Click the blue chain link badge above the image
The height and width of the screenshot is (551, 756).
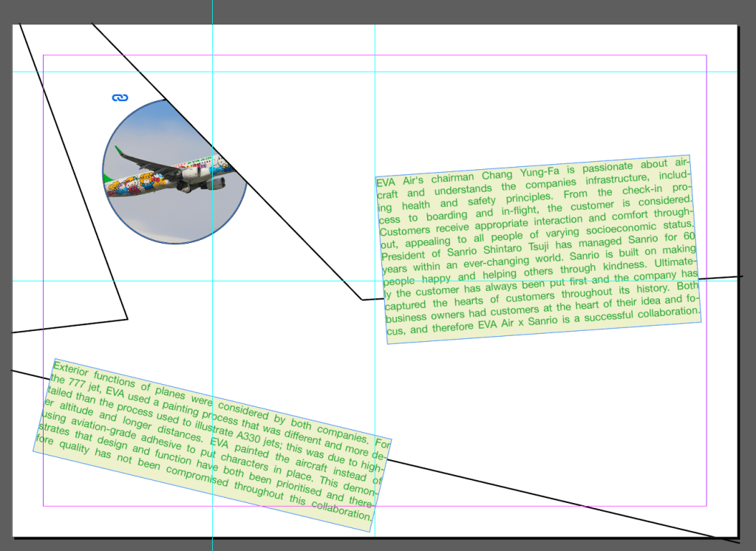click(x=120, y=97)
